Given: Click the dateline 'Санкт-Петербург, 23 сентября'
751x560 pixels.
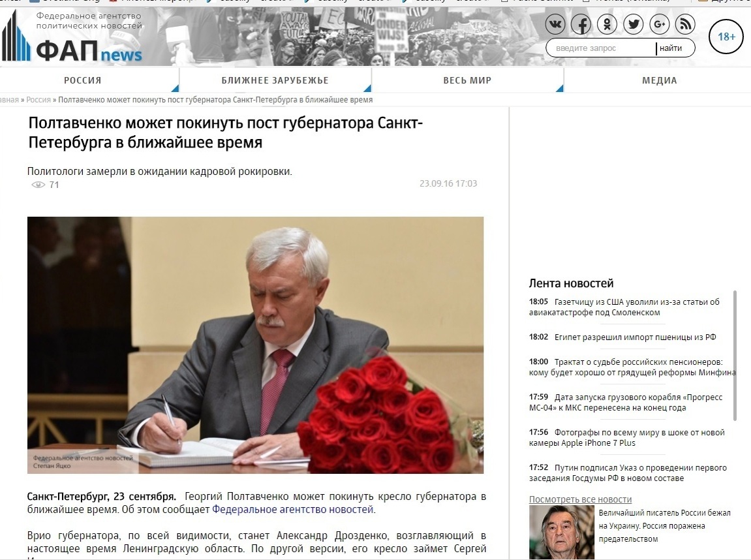Looking at the screenshot, I should 102,496.
